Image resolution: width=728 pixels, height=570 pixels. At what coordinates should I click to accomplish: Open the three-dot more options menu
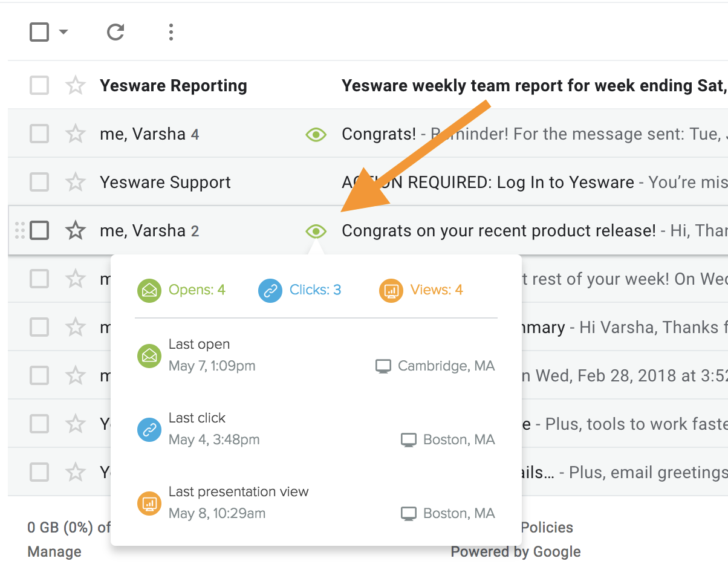coord(171,32)
